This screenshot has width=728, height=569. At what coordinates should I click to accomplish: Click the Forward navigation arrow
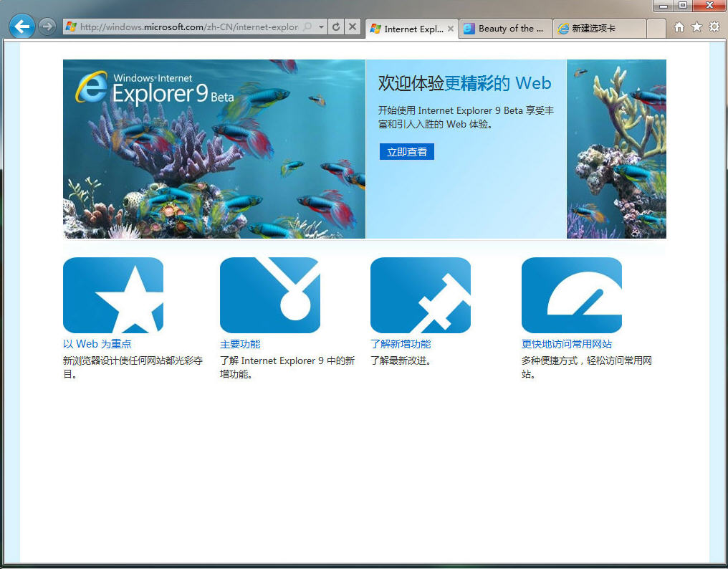(47, 27)
